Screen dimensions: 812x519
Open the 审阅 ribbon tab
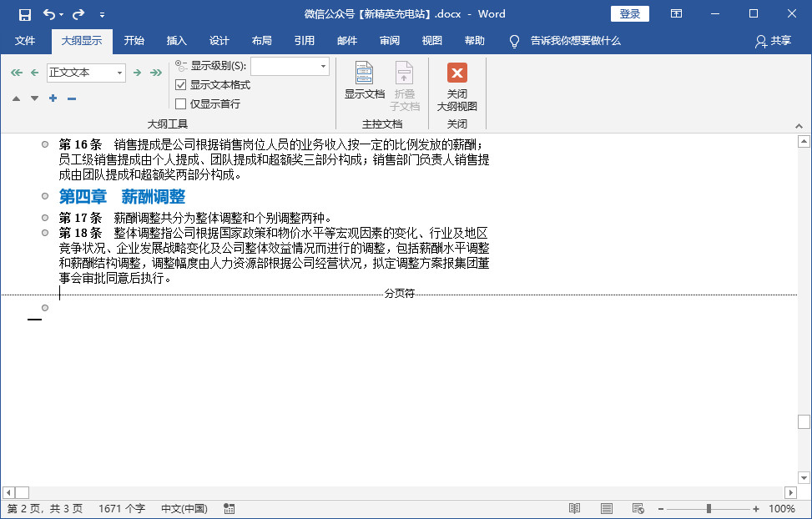point(389,39)
